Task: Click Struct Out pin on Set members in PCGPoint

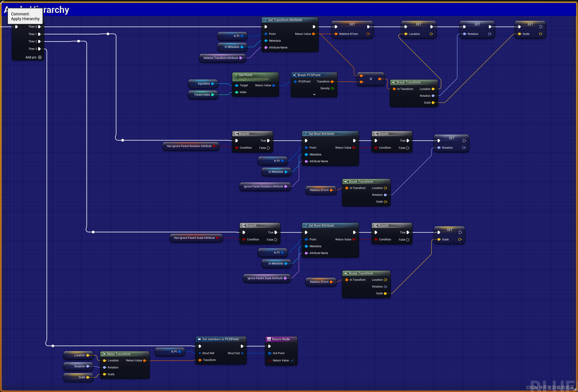Action: [242, 353]
